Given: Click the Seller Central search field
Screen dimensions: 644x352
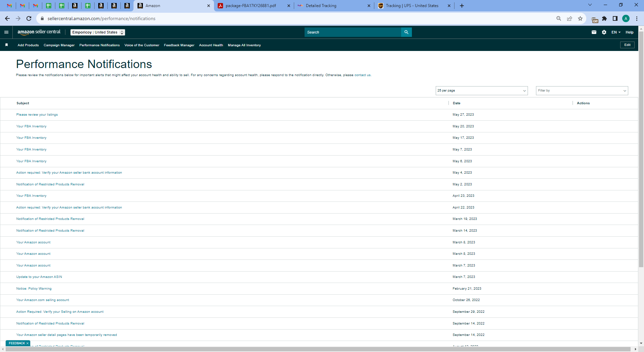Looking at the screenshot, I should click(x=353, y=32).
